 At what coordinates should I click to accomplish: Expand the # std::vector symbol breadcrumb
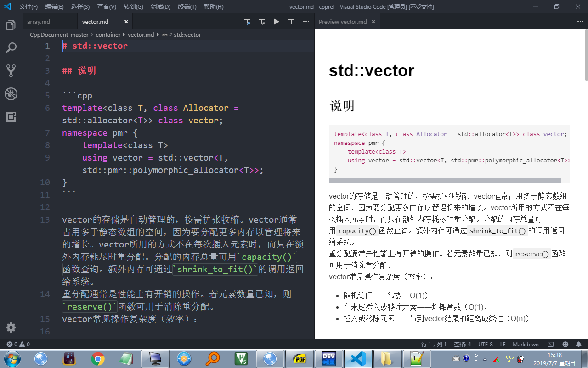[181, 34]
